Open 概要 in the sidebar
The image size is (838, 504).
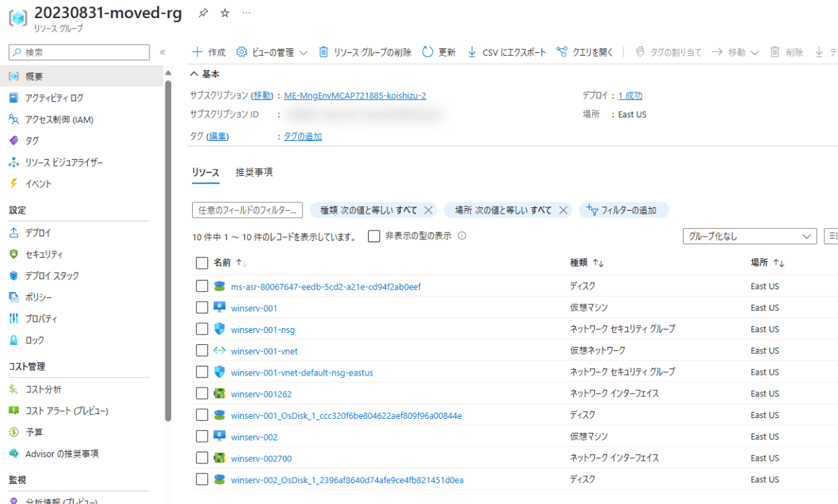pyautogui.click(x=81, y=76)
